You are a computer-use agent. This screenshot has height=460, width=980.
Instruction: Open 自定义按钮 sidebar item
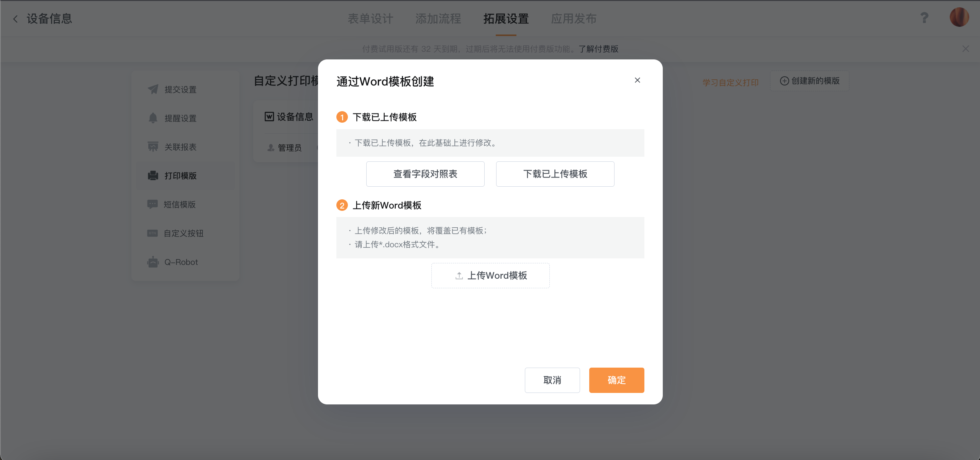pos(185,233)
